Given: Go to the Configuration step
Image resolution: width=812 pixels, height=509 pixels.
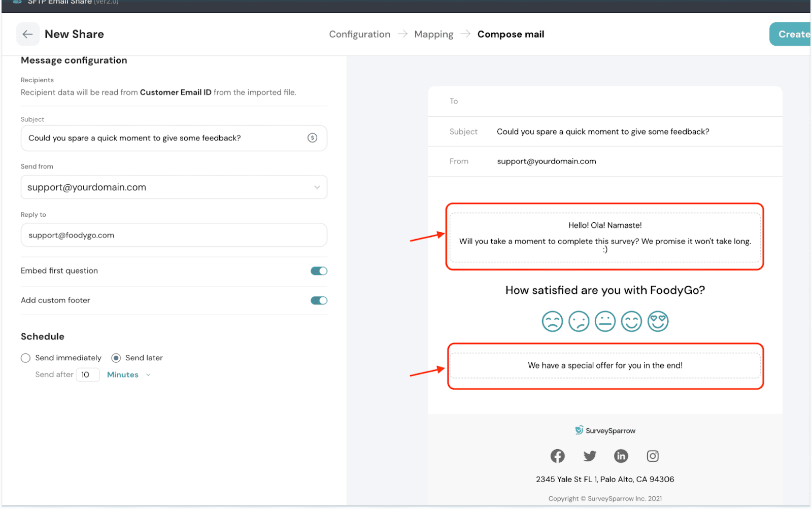Looking at the screenshot, I should [359, 34].
